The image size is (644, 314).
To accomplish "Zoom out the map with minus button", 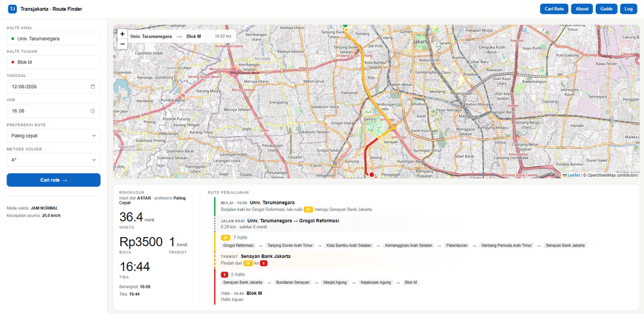I will [122, 44].
